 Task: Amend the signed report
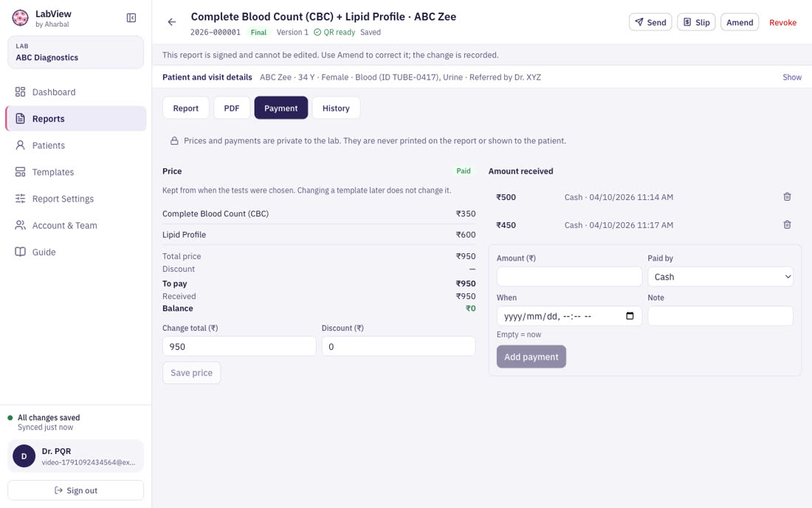click(740, 22)
